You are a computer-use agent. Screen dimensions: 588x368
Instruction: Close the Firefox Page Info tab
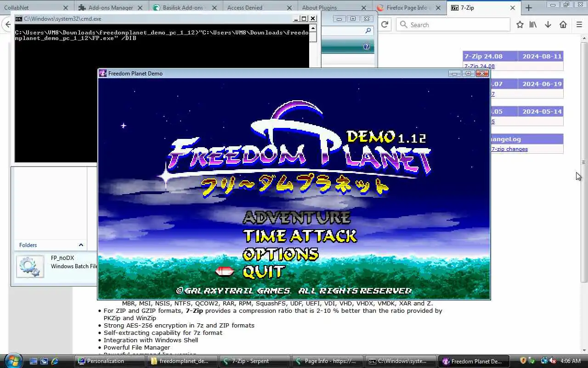pyautogui.click(x=438, y=8)
